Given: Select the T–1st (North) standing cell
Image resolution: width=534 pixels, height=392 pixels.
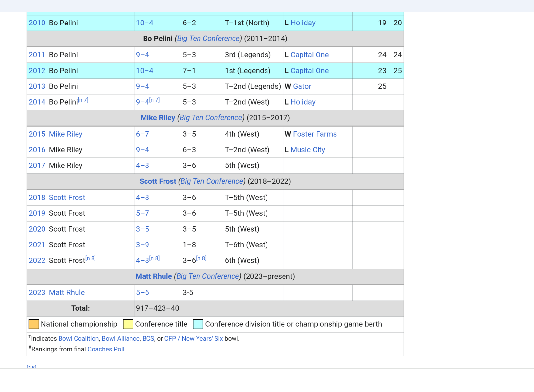Looking at the screenshot, I should [x=253, y=23].
